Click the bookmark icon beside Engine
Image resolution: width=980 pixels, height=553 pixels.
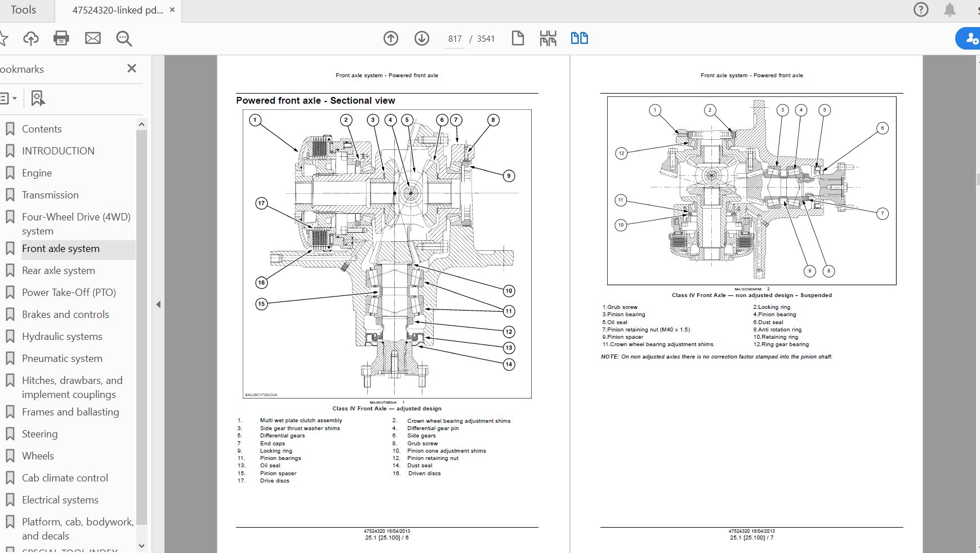[x=10, y=173]
